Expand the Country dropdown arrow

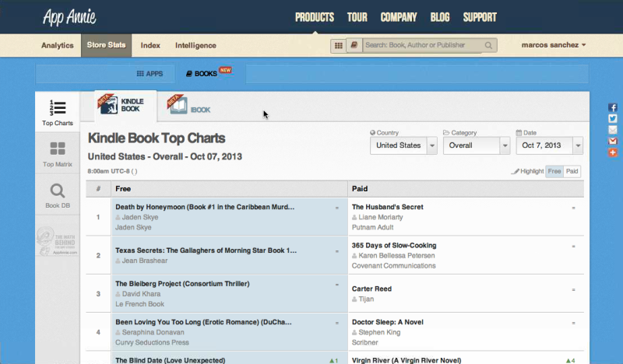pos(432,145)
